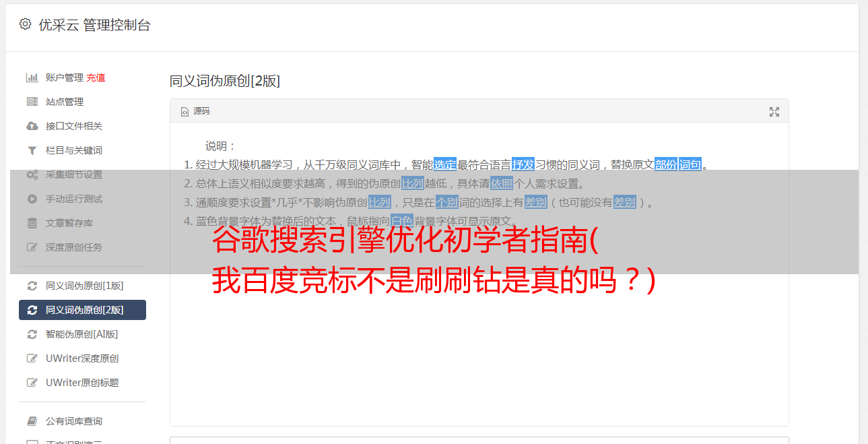Click the bar chart icon for 账户管理
This screenshot has width=868, height=444.
[32, 77]
